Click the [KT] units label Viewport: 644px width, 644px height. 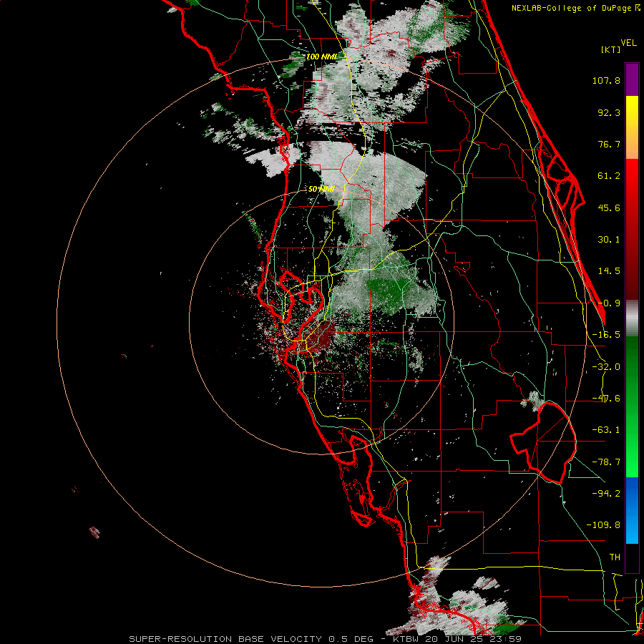[611, 49]
